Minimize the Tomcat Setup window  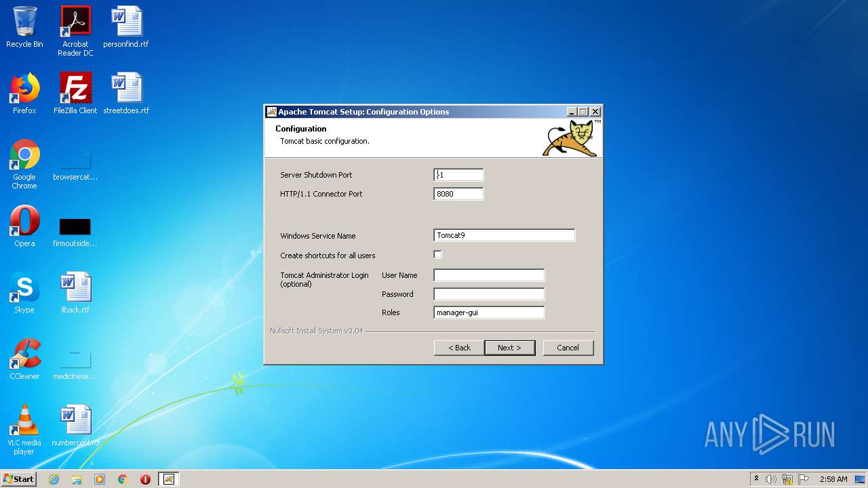pos(572,112)
